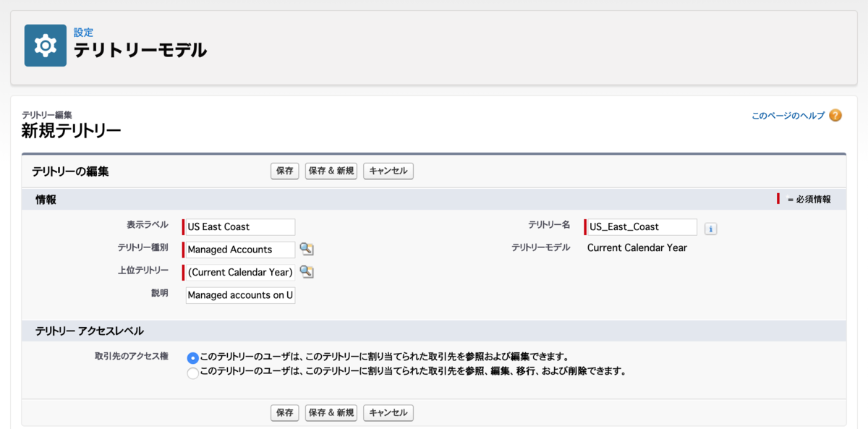Viewport: 868px width, 429px height.
Task: Click the bottom 保存 & 新規 button
Action: click(x=331, y=412)
